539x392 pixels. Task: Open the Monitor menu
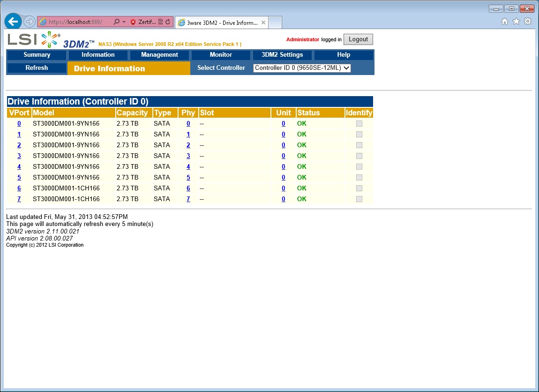click(x=221, y=55)
